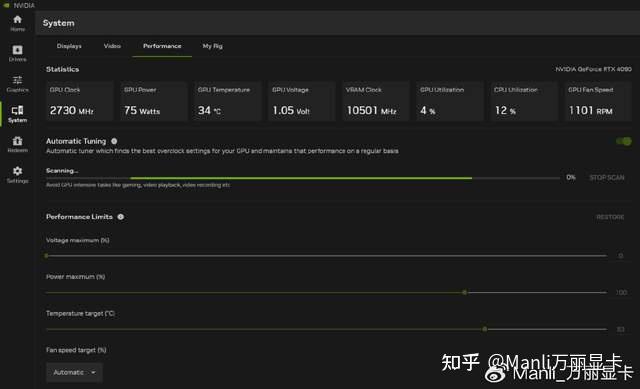Open the Settings gear in sidebar
The width and height of the screenshot is (640, 389).
point(18,175)
